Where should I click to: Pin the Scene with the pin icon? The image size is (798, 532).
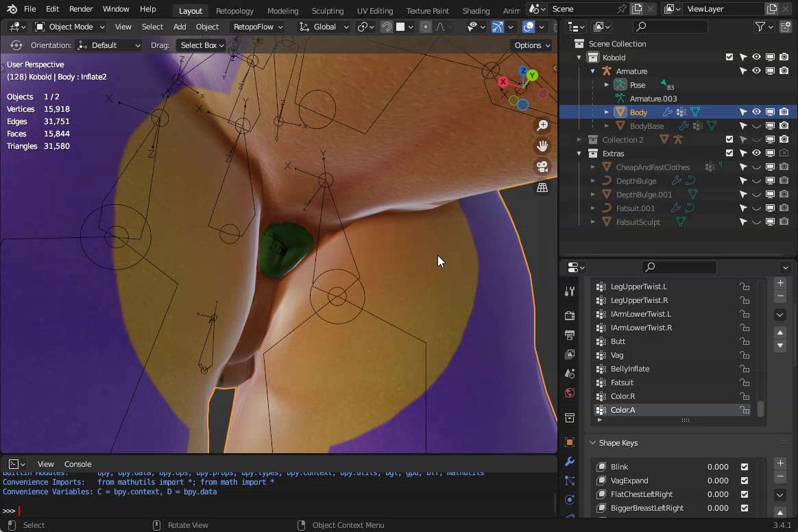coord(622,9)
